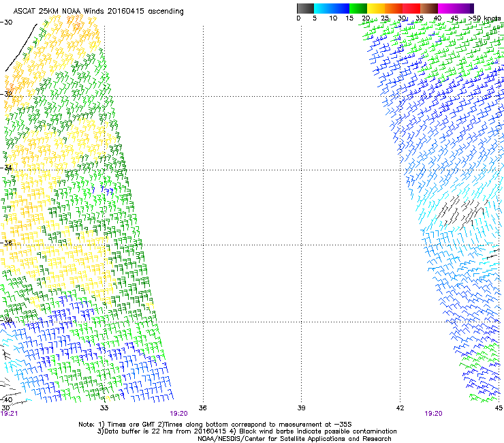Click the purple '19:21' swath time
Image resolution: width=504 pixels, height=443 pixels.
point(10,414)
